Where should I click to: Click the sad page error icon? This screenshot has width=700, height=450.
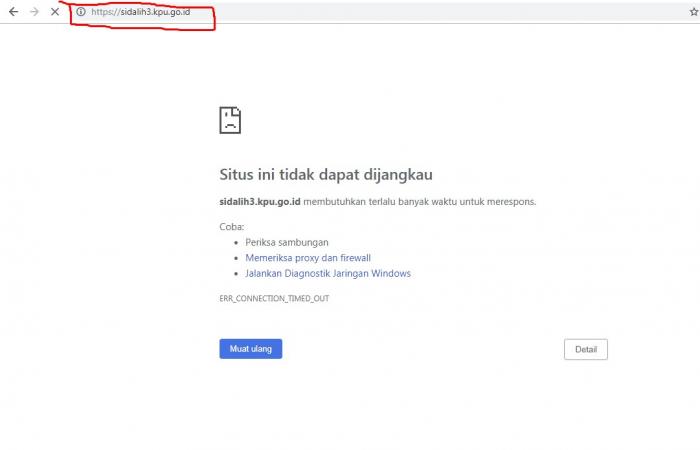click(x=230, y=120)
